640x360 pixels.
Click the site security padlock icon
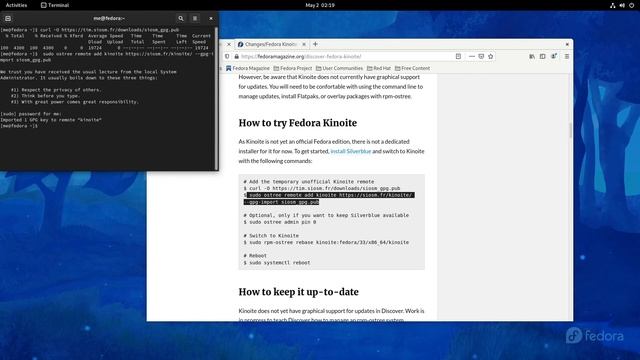(236, 56)
